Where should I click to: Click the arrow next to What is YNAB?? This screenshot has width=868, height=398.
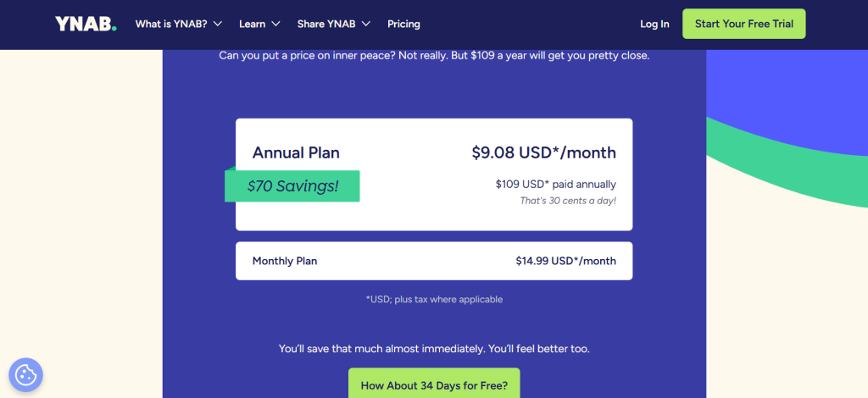[218, 25]
